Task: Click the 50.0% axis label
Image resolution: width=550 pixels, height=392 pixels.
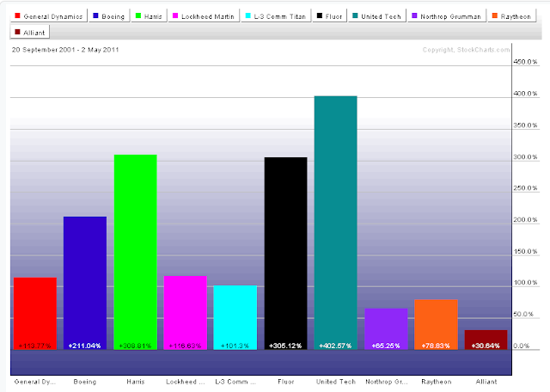Action: 523,314
